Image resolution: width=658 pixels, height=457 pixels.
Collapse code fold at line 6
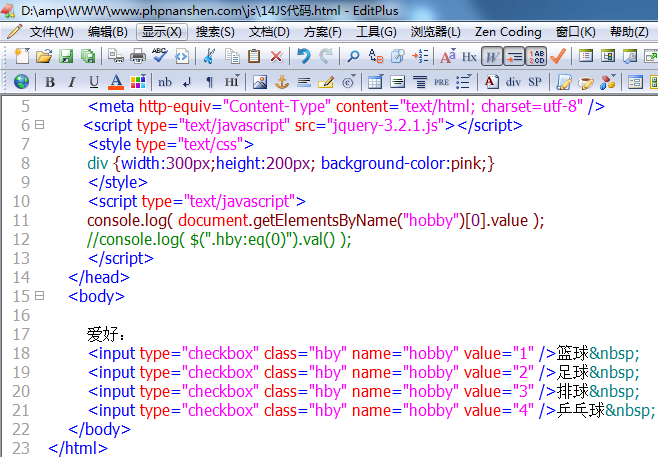(39, 125)
